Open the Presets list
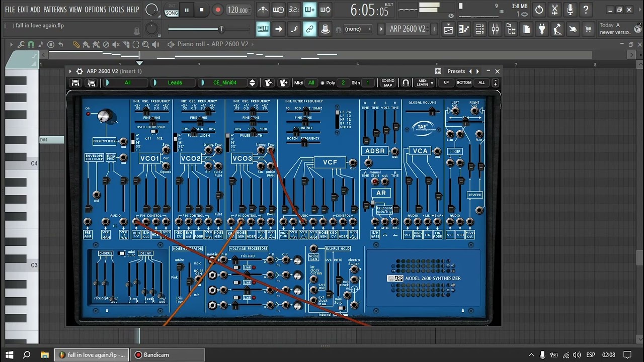The width and height of the screenshot is (644, 362). pyautogui.click(x=456, y=71)
